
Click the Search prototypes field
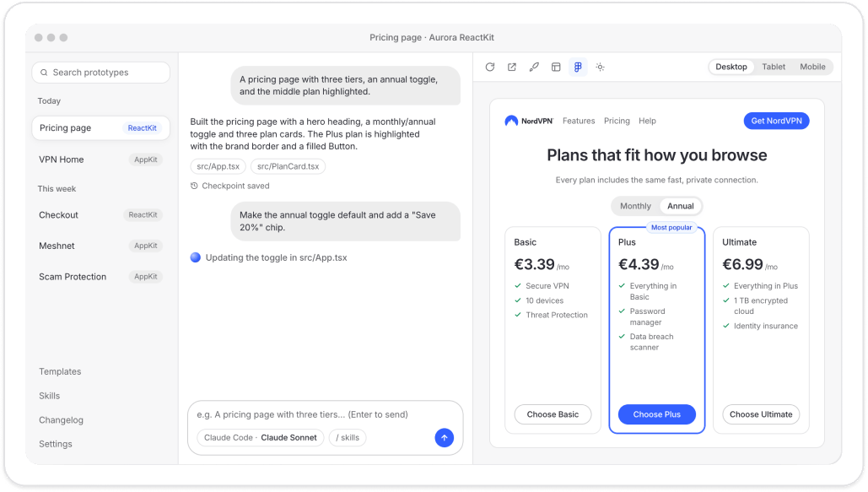click(x=100, y=73)
